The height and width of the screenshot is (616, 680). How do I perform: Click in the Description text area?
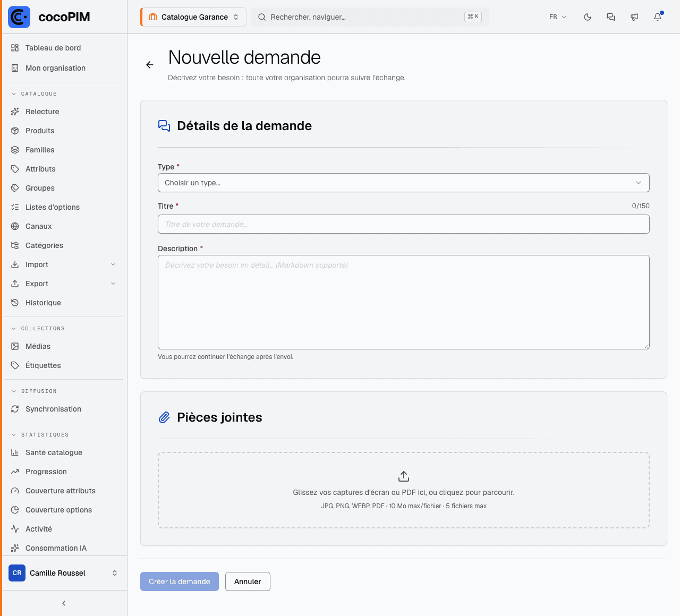click(x=404, y=302)
